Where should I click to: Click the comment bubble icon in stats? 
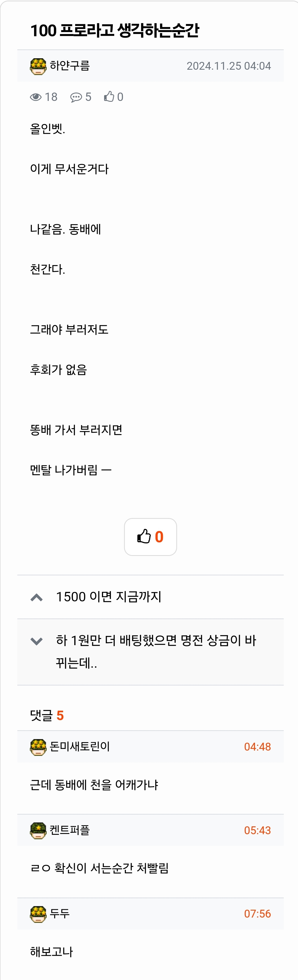pyautogui.click(x=76, y=97)
